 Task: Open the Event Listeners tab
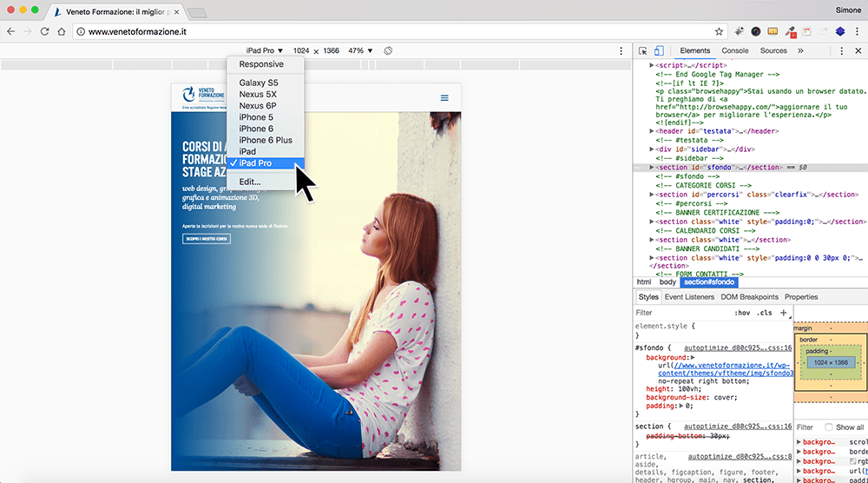(689, 297)
